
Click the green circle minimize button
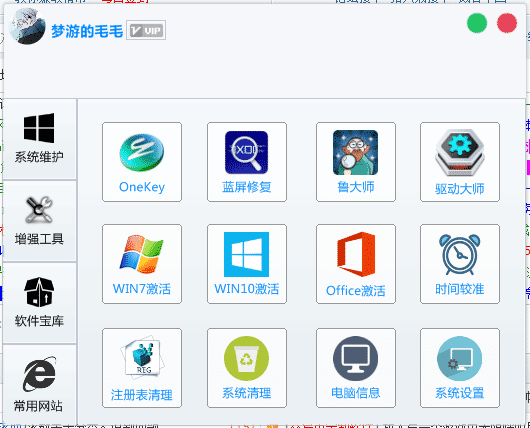pos(477,23)
